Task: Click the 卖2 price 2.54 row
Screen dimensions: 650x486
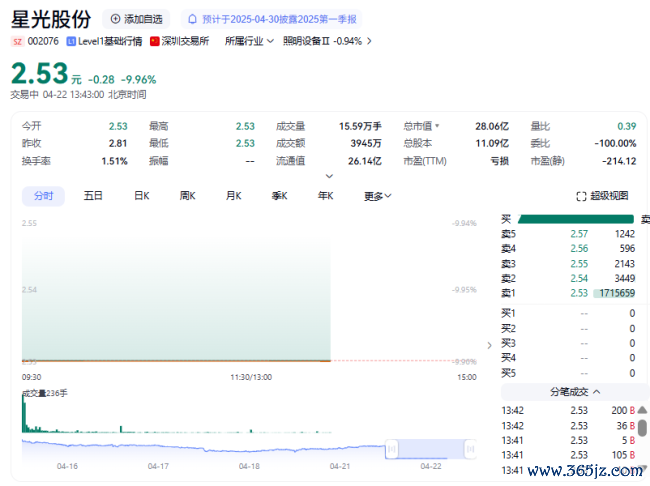Action: (x=568, y=278)
